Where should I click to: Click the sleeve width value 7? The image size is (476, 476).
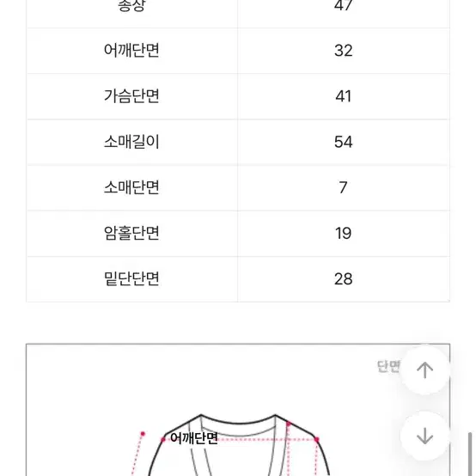[343, 187]
